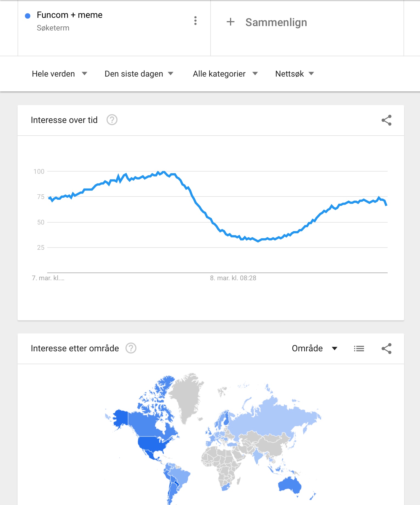Share the Interesse over tid chart
The width and height of the screenshot is (420, 505).
387,120
